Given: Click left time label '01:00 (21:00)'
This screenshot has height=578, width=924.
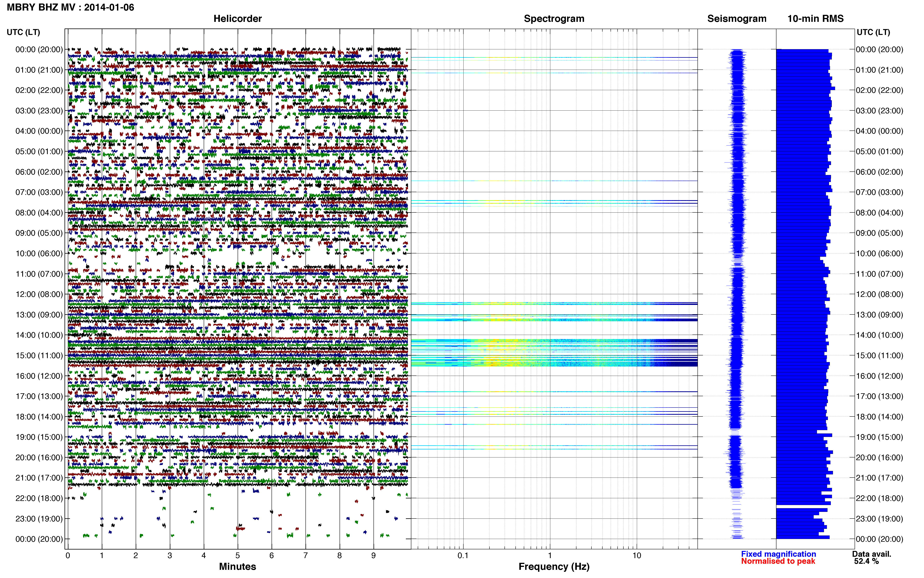Looking at the screenshot, I should tap(39, 70).
